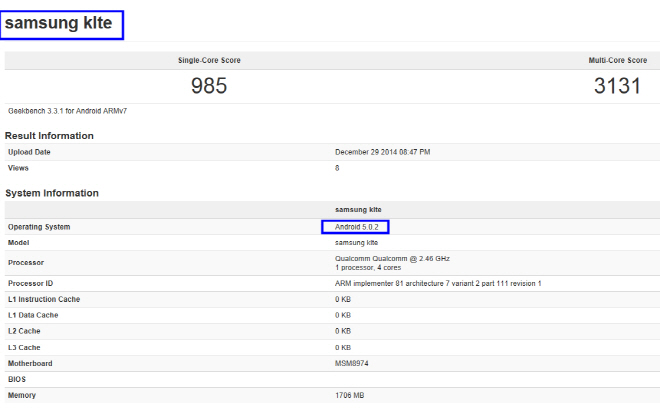
Task: Click the '0 KB' L1 Instruction Cache value
Action: 343,299
